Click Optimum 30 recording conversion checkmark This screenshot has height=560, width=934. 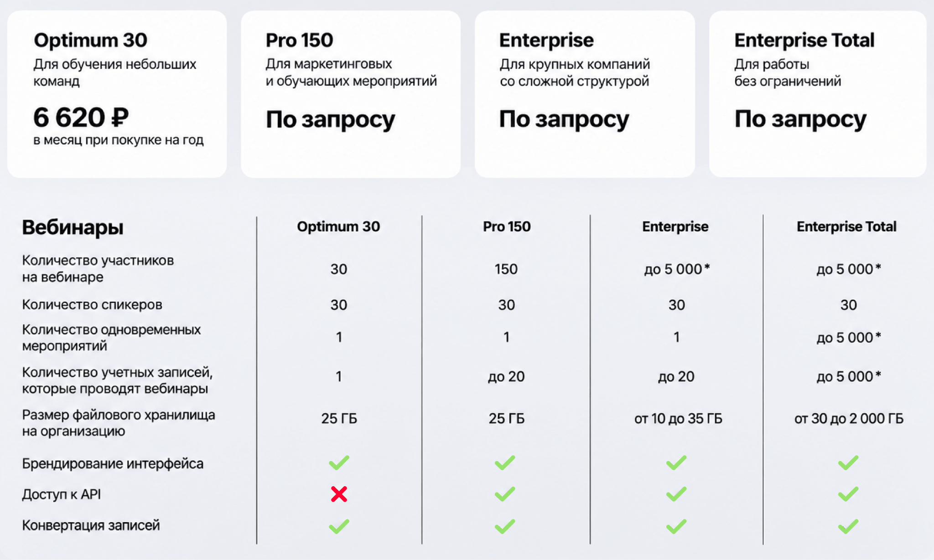pos(339,526)
